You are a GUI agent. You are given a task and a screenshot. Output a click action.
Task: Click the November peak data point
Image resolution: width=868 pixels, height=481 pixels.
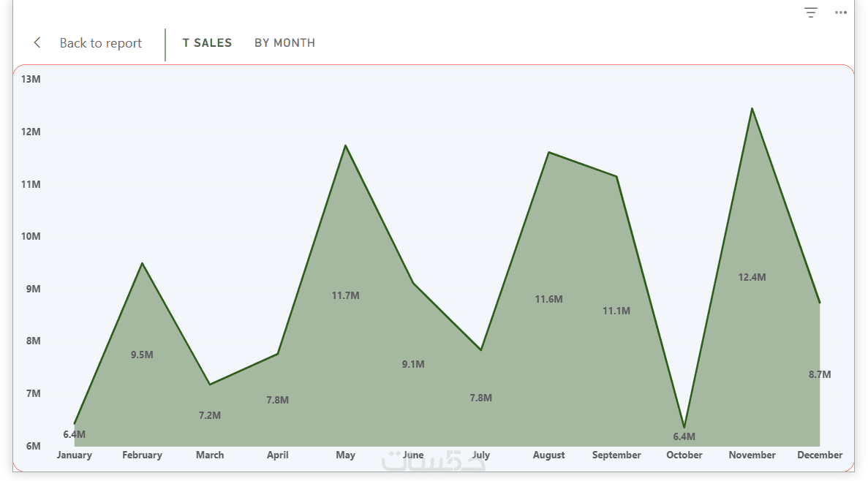click(x=752, y=109)
